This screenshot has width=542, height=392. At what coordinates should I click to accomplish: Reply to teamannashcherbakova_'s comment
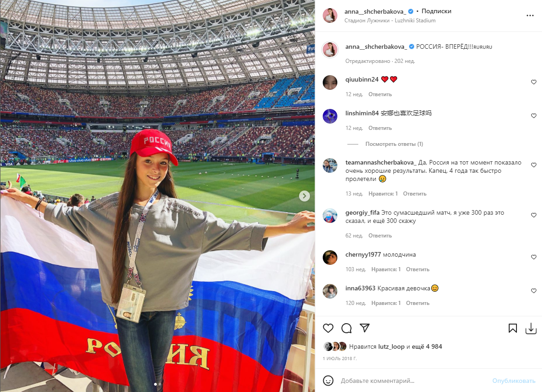click(414, 194)
